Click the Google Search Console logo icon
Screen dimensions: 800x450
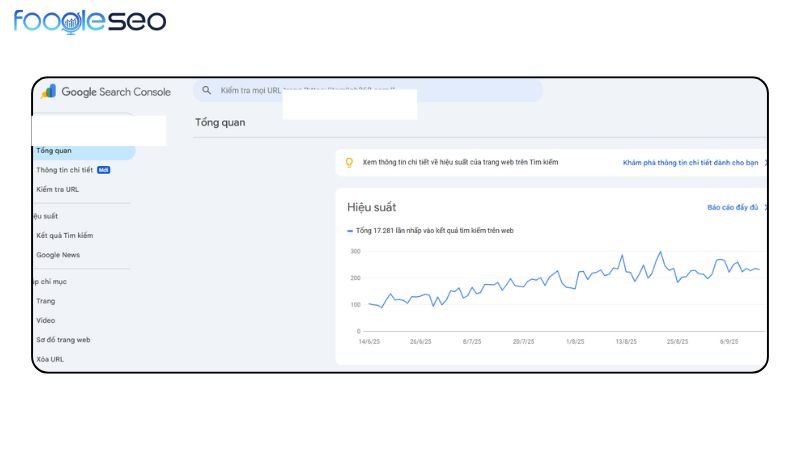[x=48, y=91]
